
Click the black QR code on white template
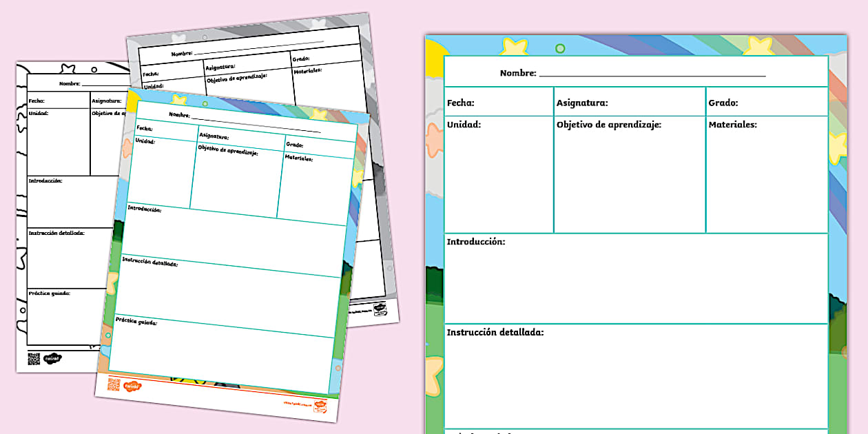pos(34,359)
